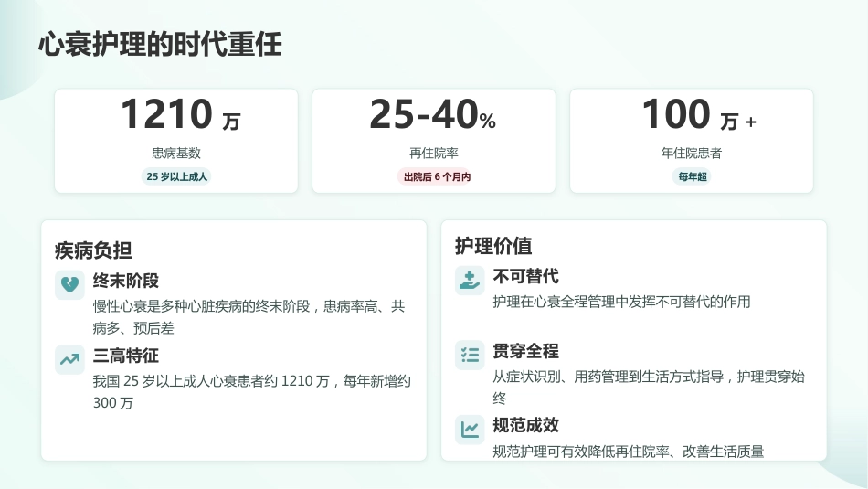868x489 pixels.
Task: Click the 贯穿全程 subheading
Action: coord(526,351)
